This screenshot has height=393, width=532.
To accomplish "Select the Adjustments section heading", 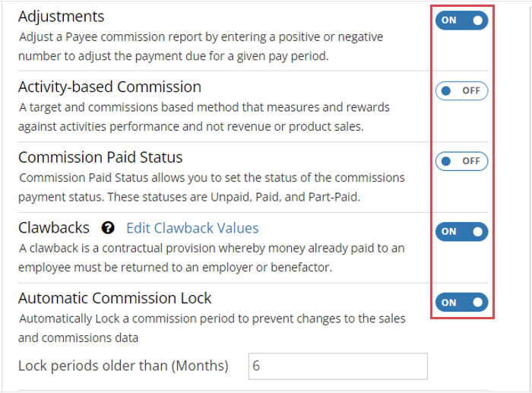I will [61, 16].
